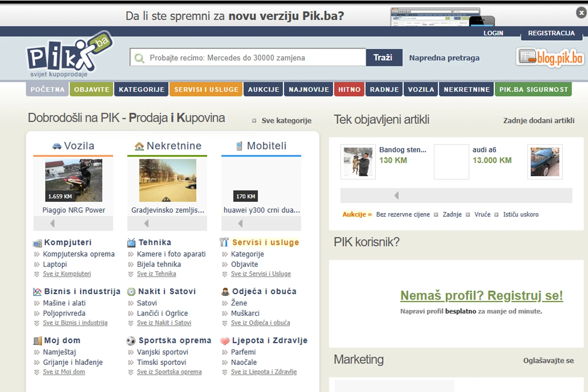Click the LOGIN link
Screen dimensions: 588x392
tap(493, 33)
